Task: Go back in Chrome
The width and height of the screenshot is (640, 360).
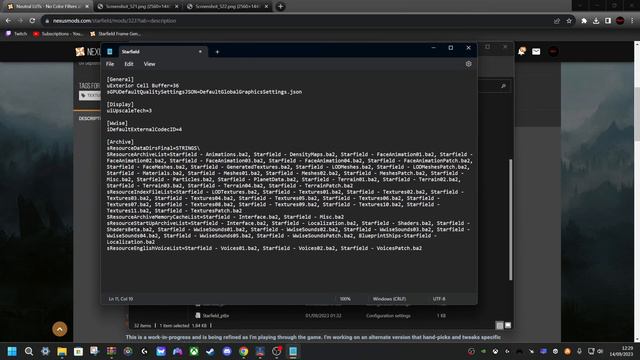Action: tap(8, 21)
